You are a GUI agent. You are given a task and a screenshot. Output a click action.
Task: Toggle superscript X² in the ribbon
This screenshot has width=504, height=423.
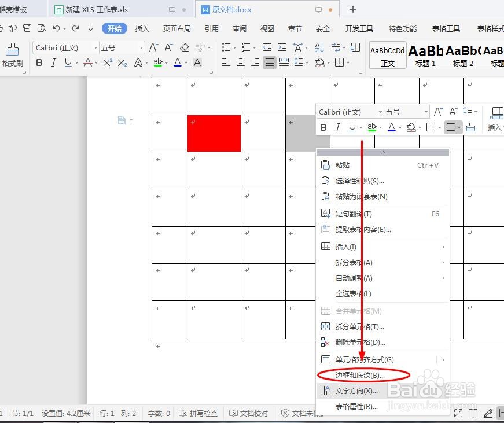pyautogui.click(x=108, y=62)
